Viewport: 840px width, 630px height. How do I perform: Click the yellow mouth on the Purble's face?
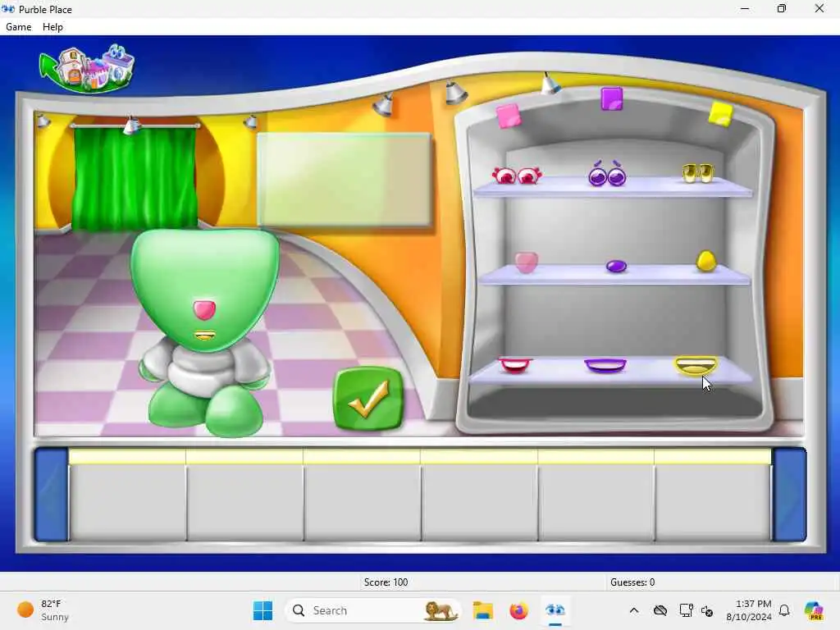[x=204, y=336]
